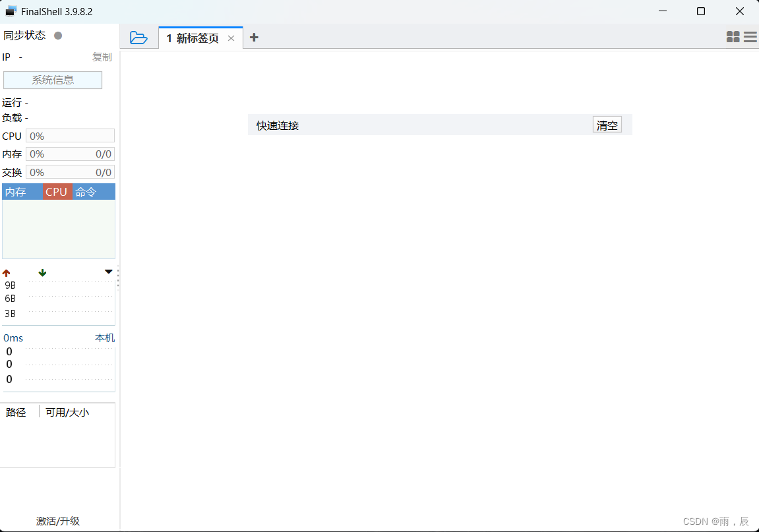Close the 新标签页 tab
759x532 pixels.
click(231, 38)
